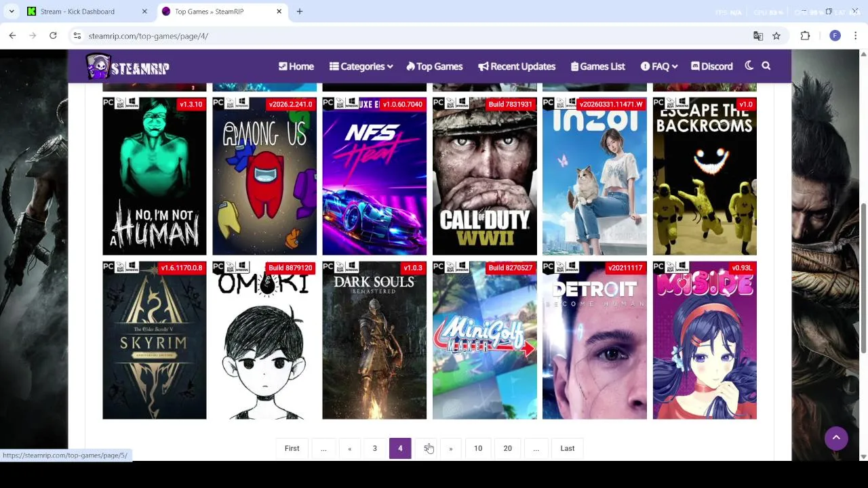The height and width of the screenshot is (488, 868).
Task: Click Build 7831931 badge on Call of Duty
Action: pyautogui.click(x=511, y=104)
